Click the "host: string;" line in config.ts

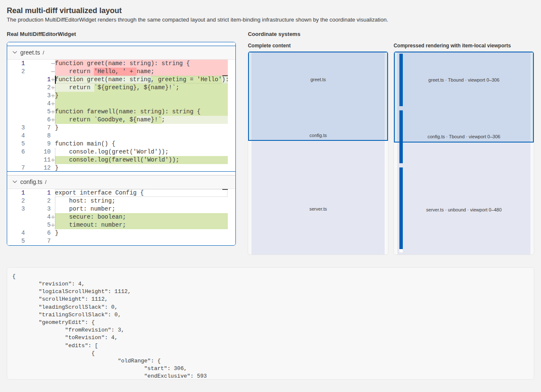(x=92, y=201)
